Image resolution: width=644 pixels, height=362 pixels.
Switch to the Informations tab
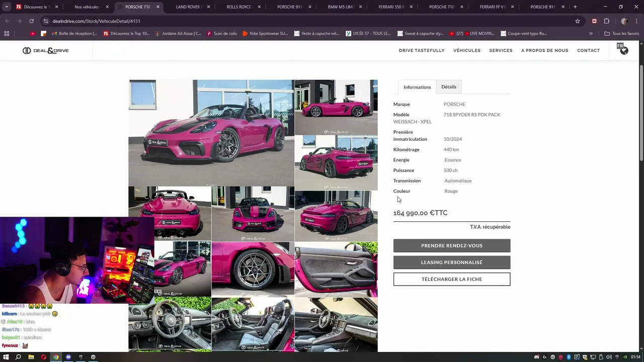point(417,87)
